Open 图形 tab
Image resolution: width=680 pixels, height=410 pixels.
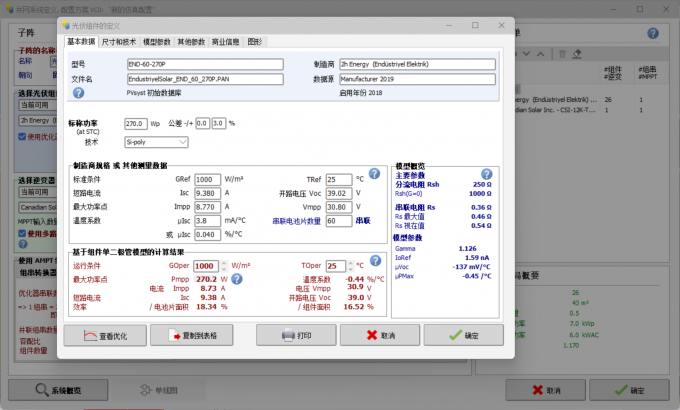coord(255,42)
